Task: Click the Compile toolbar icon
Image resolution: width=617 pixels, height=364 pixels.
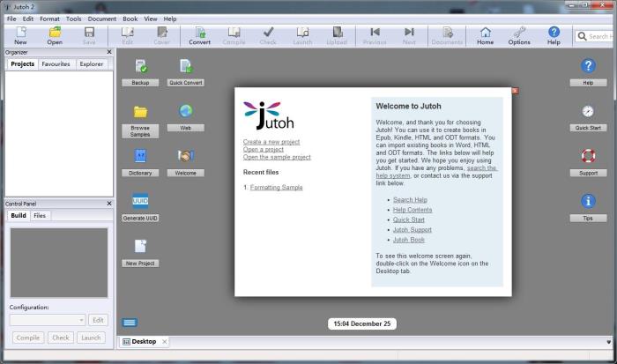Action: (234, 36)
